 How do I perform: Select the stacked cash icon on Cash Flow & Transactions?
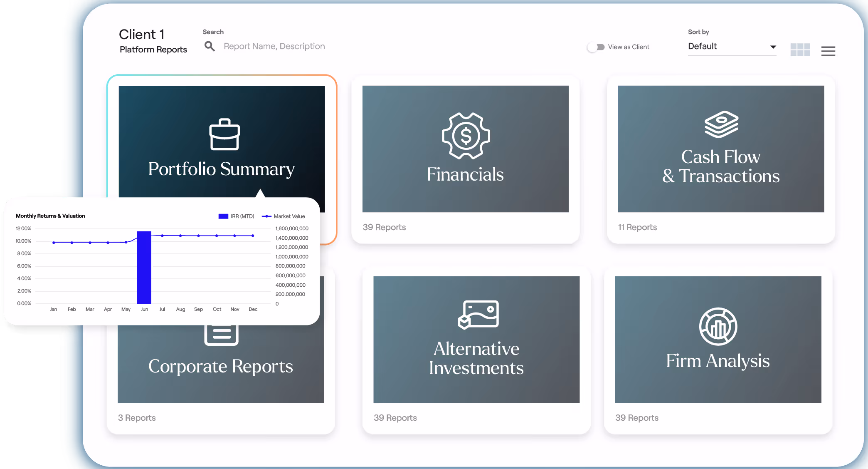click(720, 123)
